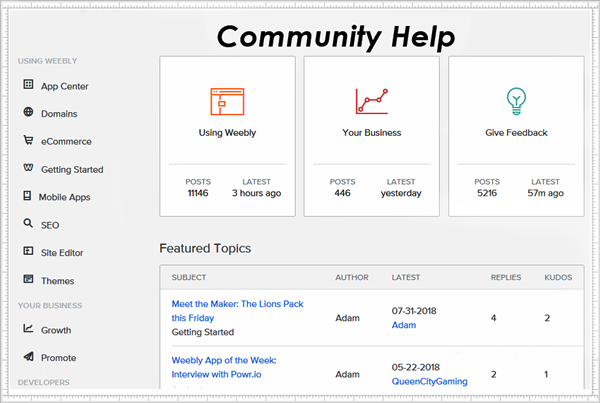Click the Community Help title
The width and height of the screenshot is (600, 403).
coord(336,37)
